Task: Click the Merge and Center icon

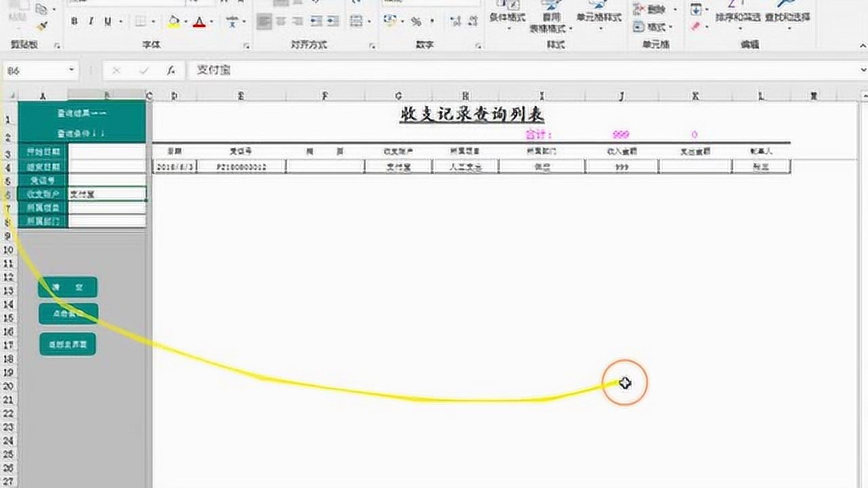Action: [357, 22]
